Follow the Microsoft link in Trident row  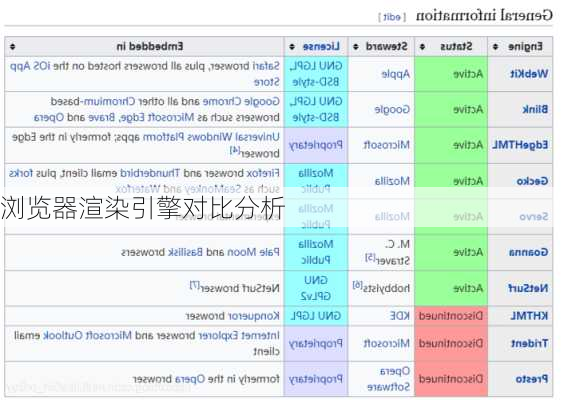(386, 344)
